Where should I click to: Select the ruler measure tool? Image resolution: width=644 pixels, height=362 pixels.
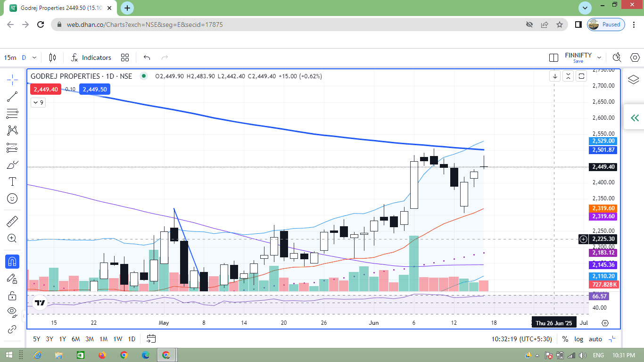click(12, 221)
